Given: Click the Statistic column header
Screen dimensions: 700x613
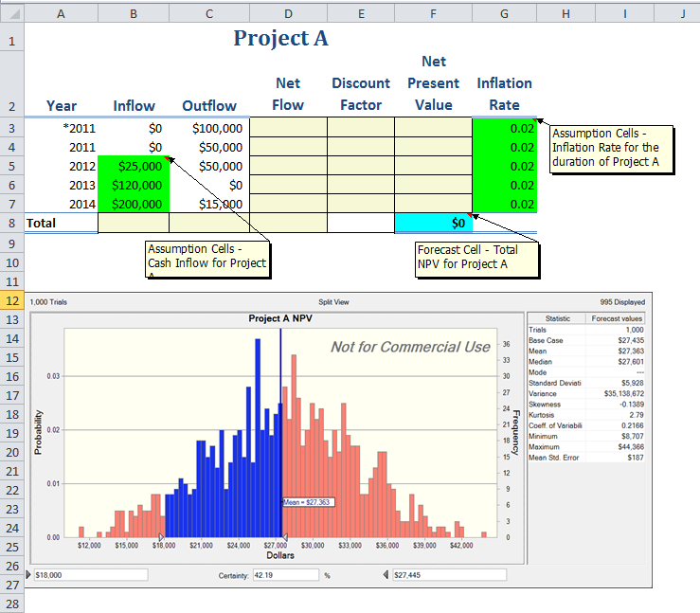Looking at the screenshot, I should (x=558, y=319).
